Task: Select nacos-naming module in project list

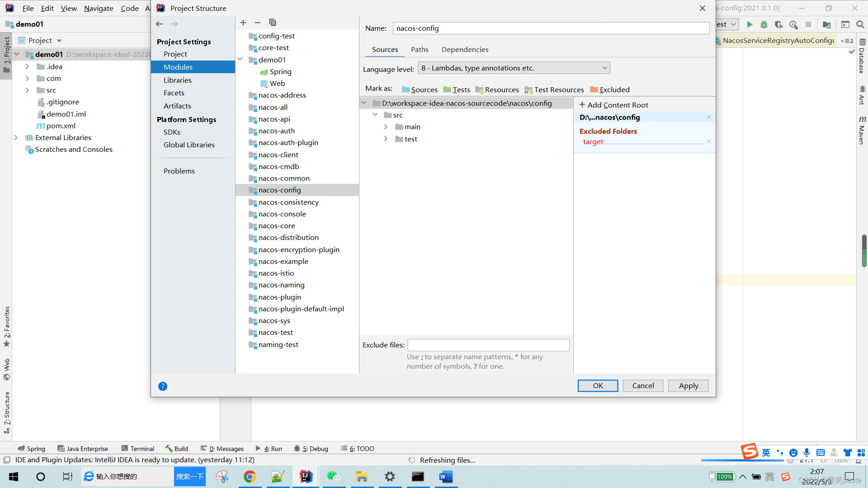Action: [x=281, y=285]
